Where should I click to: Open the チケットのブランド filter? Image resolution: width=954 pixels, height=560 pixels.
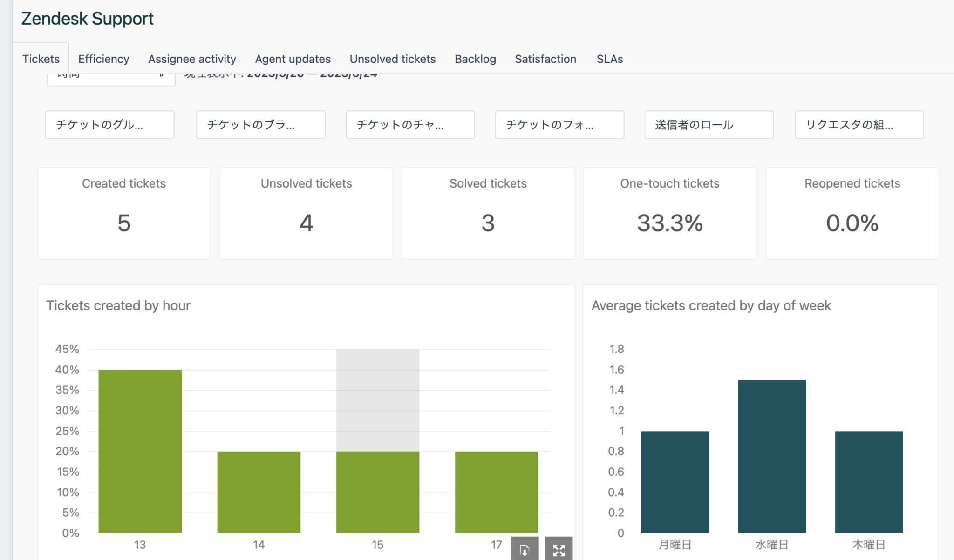tap(260, 124)
